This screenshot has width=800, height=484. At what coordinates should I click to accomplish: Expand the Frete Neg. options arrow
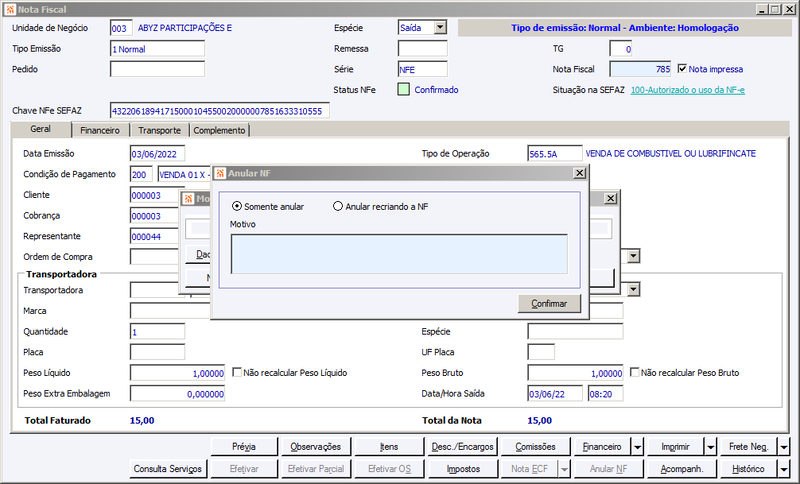click(x=784, y=447)
